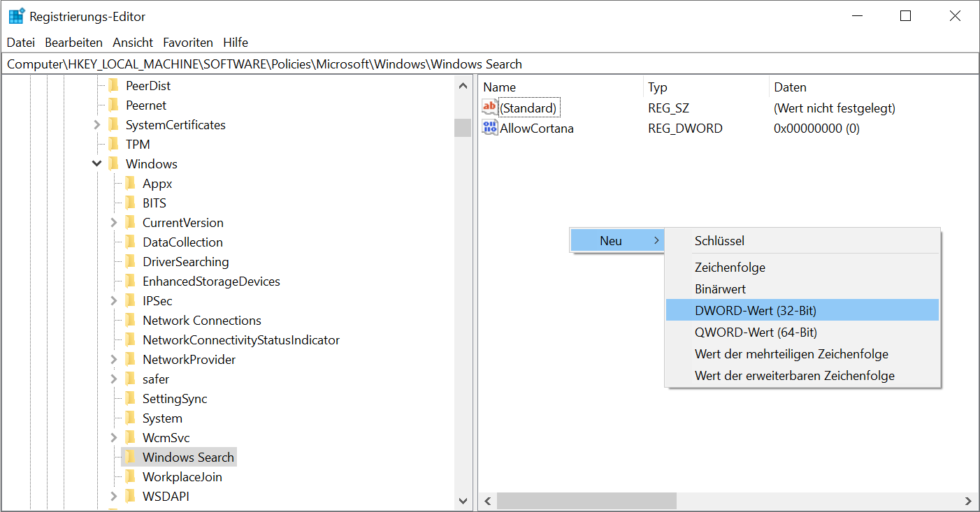Expand the IPSec key
The width and height of the screenshot is (980, 512).
[114, 301]
